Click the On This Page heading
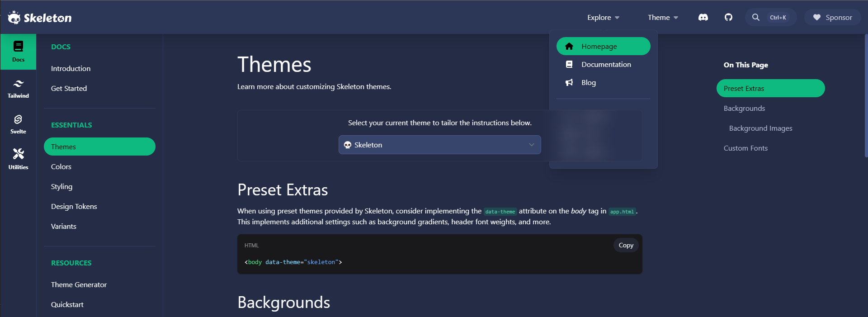This screenshot has width=868, height=317. pos(745,65)
